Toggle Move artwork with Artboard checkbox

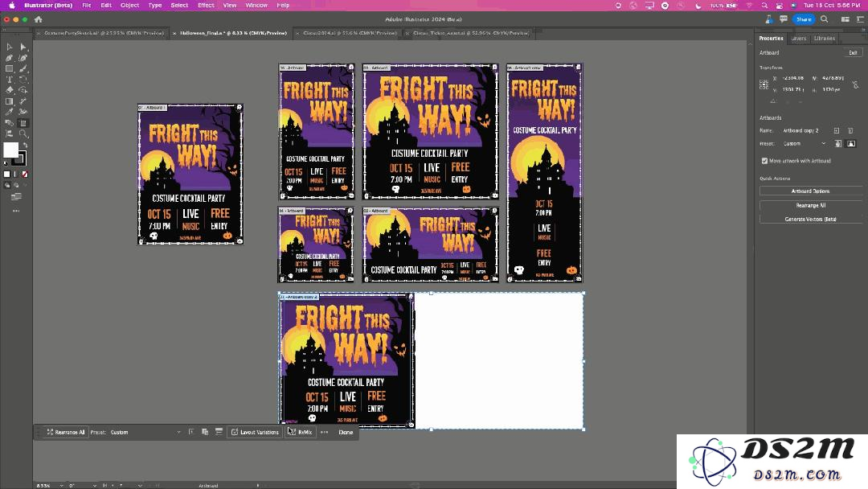764,161
